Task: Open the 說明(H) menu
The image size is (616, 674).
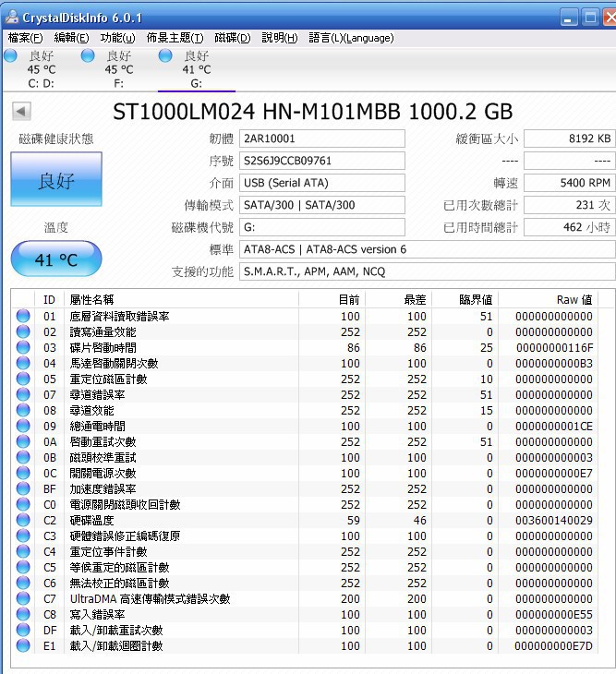Action: point(280,38)
